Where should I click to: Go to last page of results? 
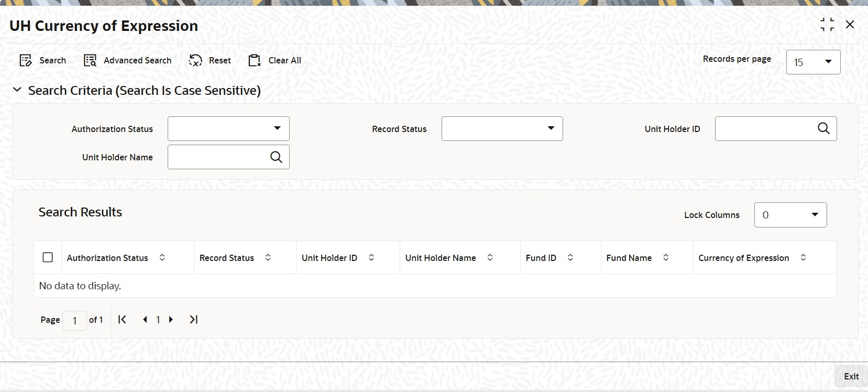click(x=194, y=319)
